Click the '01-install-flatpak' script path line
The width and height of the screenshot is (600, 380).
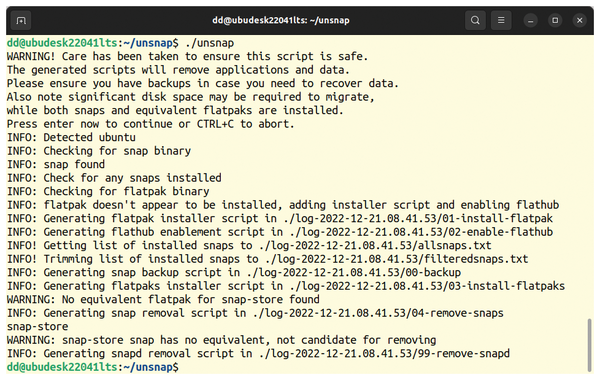pyautogui.click(x=280, y=219)
